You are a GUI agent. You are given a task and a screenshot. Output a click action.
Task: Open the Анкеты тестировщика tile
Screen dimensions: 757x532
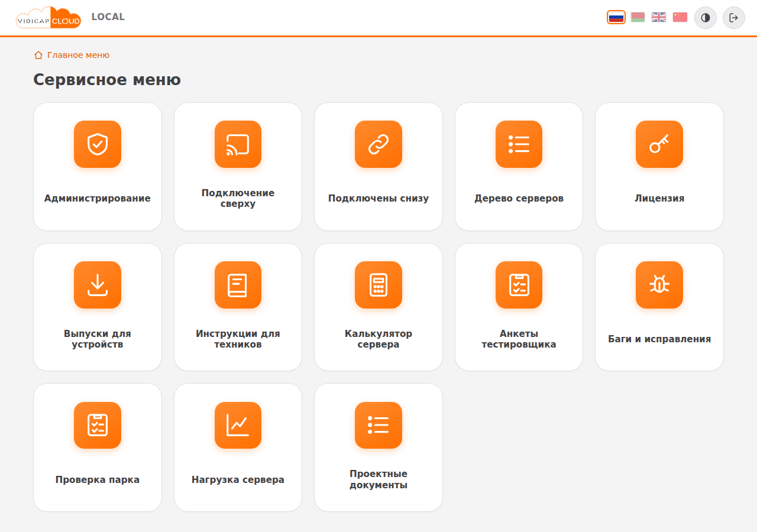[x=519, y=307]
